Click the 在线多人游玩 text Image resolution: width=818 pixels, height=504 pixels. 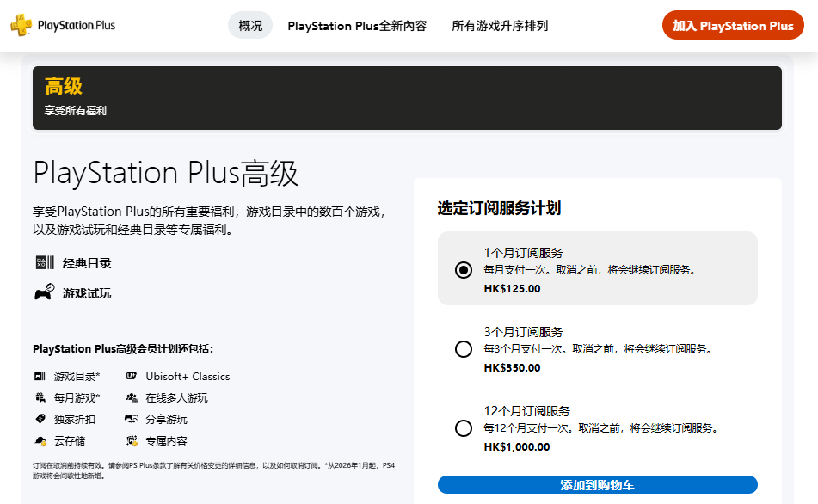point(177,398)
